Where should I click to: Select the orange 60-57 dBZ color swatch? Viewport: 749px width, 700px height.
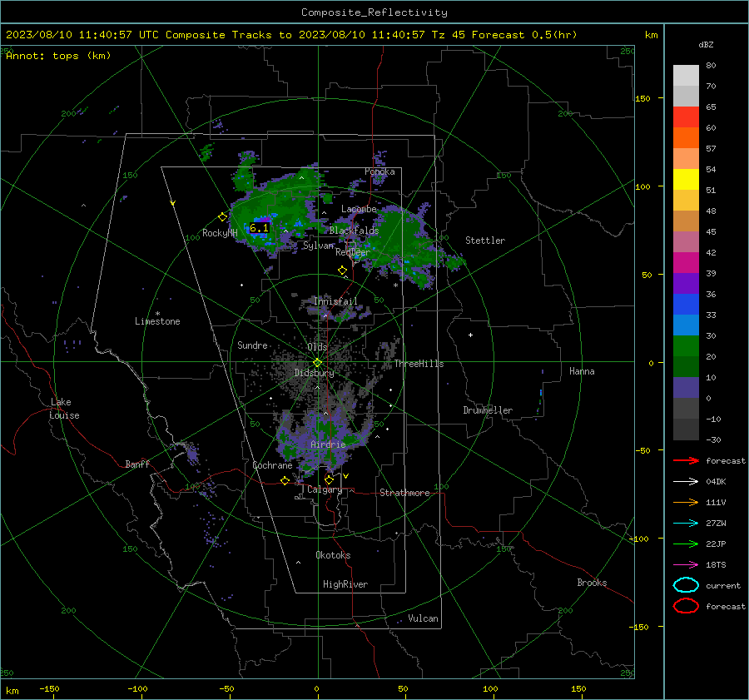(686, 138)
